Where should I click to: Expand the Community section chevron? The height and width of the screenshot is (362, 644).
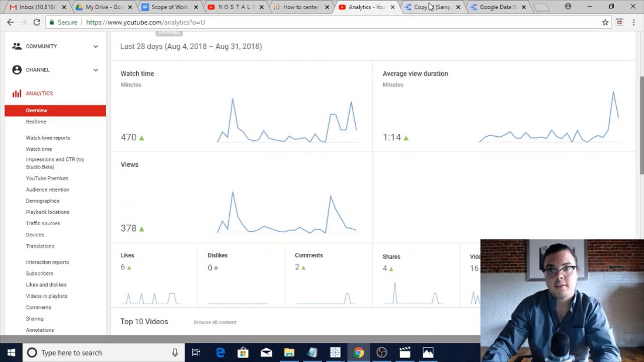(x=96, y=46)
